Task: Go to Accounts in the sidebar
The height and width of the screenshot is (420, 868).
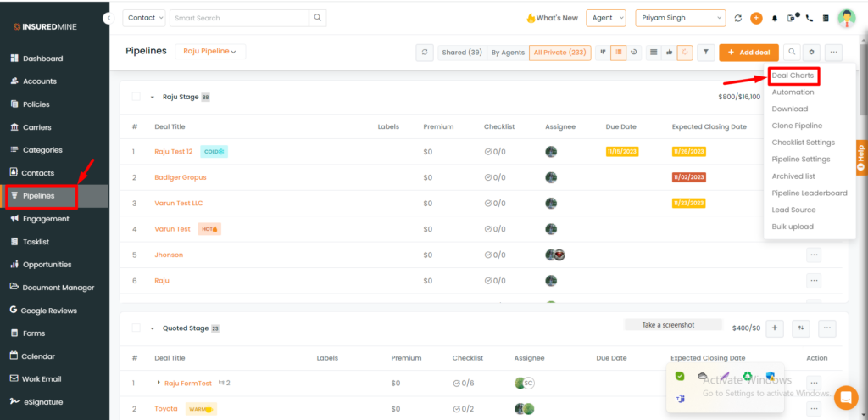Action: click(x=33, y=81)
